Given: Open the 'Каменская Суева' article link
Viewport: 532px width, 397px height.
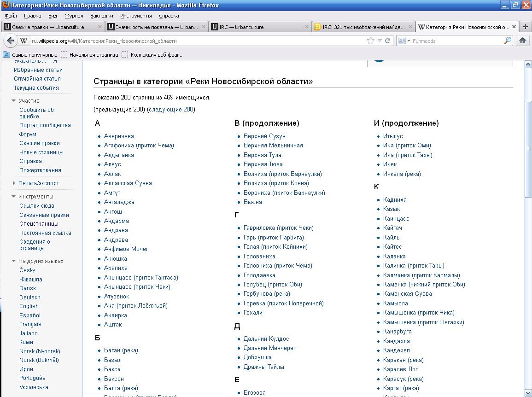Looking at the screenshot, I should click(x=407, y=294).
